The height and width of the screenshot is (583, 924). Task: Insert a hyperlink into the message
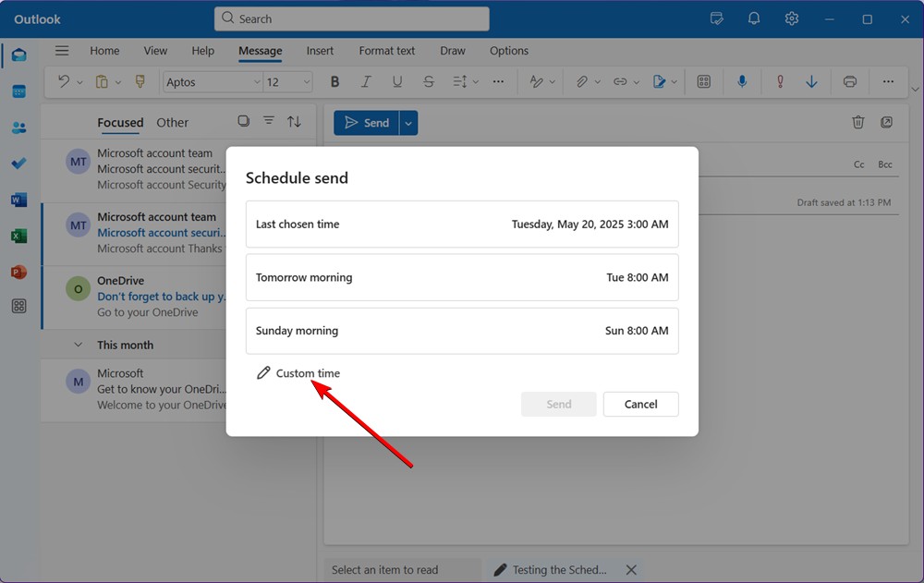pyautogui.click(x=620, y=81)
